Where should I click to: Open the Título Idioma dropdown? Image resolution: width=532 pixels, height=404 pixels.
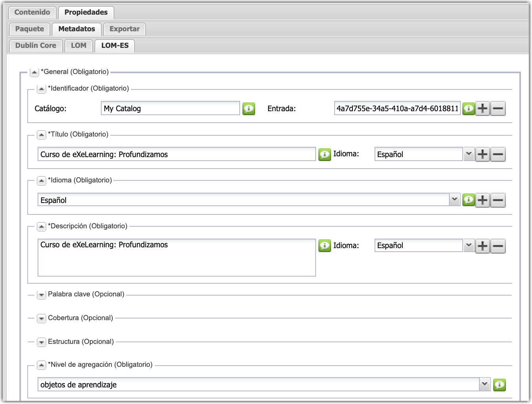tap(469, 154)
